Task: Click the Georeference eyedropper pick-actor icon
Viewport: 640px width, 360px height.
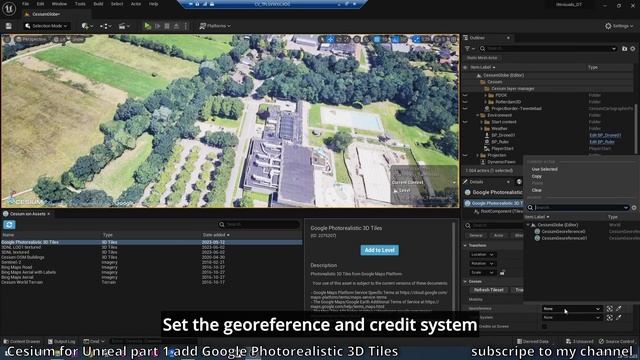Action: tap(619, 309)
